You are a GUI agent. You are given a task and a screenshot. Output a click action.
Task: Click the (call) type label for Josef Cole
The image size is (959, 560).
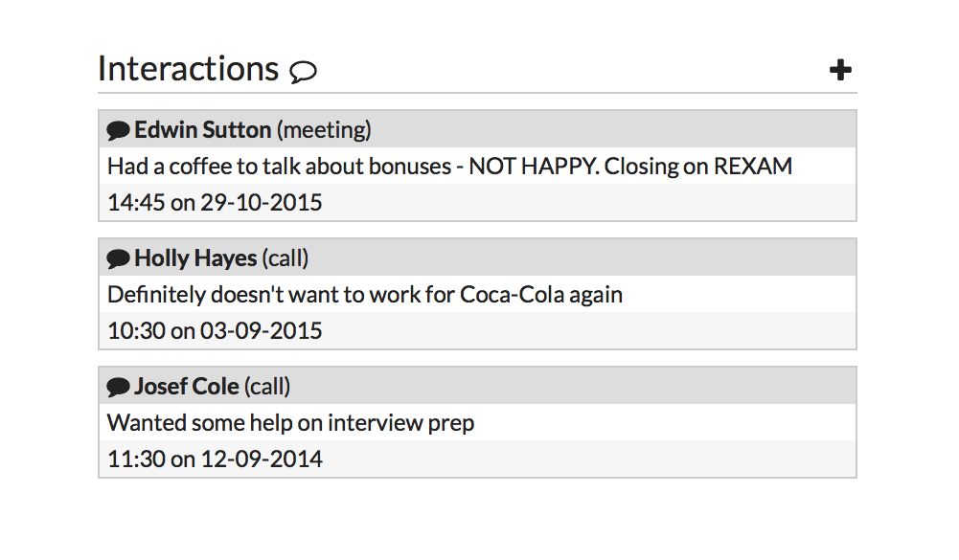point(267,386)
